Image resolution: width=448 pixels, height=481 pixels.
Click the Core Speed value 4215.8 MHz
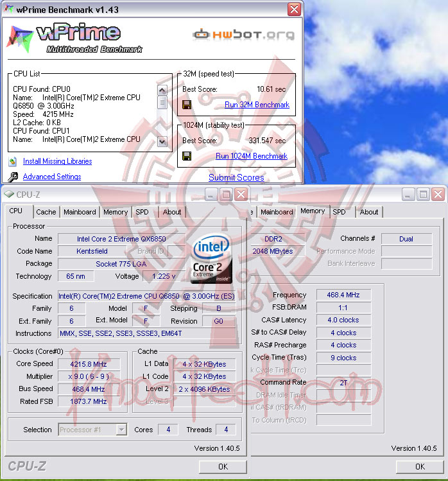(x=89, y=364)
